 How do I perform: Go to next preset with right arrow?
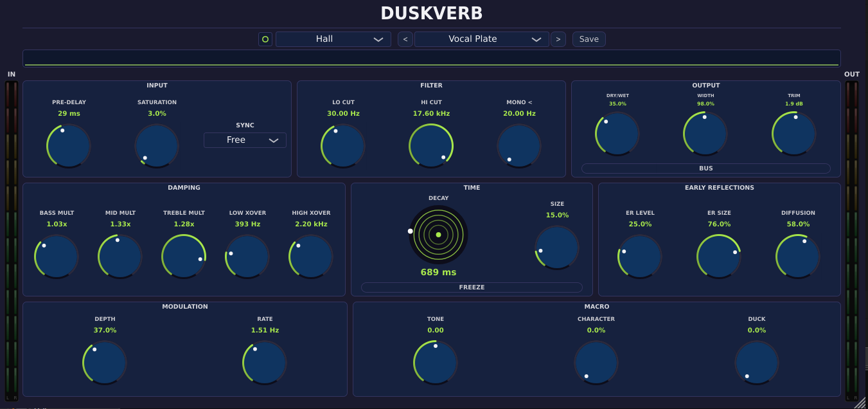click(x=558, y=39)
